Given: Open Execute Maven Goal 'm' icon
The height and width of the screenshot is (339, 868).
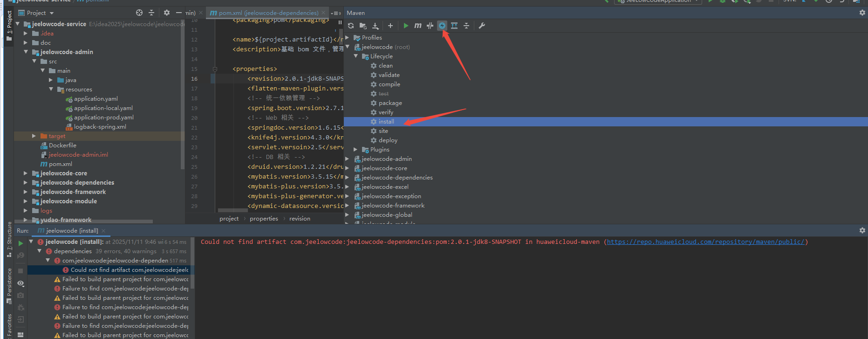Looking at the screenshot, I should point(418,26).
